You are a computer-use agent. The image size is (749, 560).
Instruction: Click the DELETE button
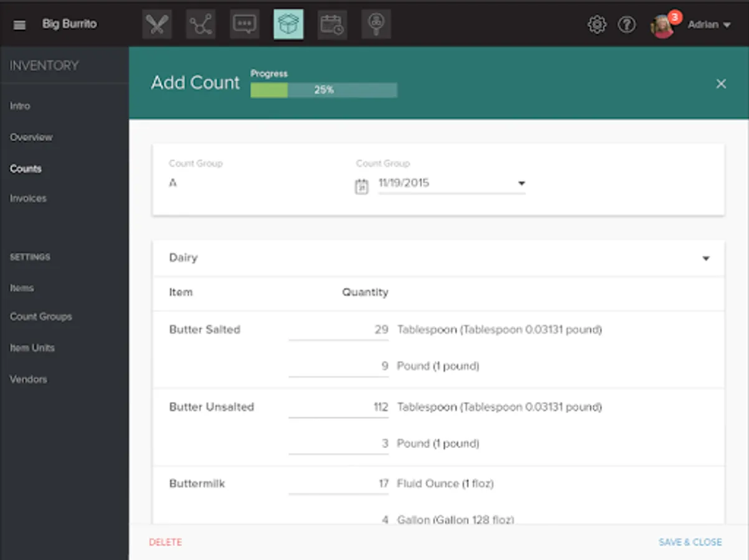point(166,543)
